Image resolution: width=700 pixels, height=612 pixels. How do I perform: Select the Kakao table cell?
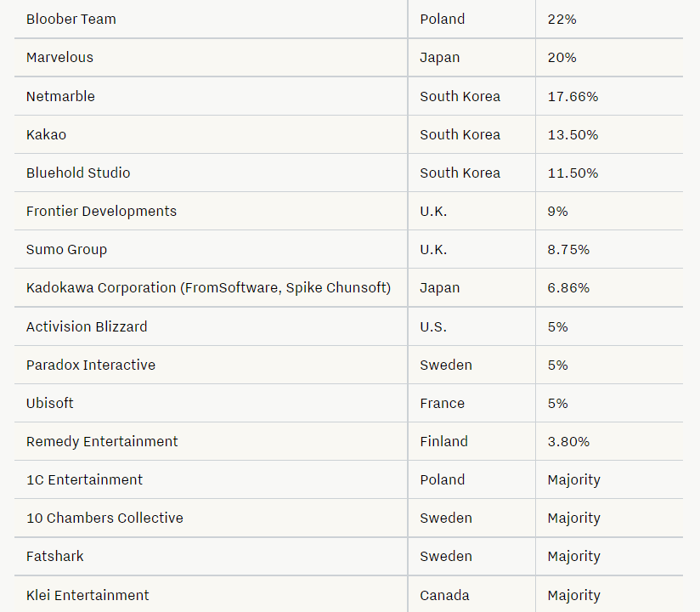point(46,134)
